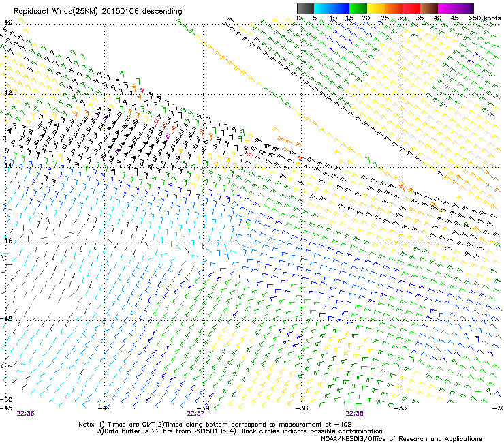This screenshot has width=504, height=443.
Task: Click the gray 0-5 knots color swatch
Action: 305,8
